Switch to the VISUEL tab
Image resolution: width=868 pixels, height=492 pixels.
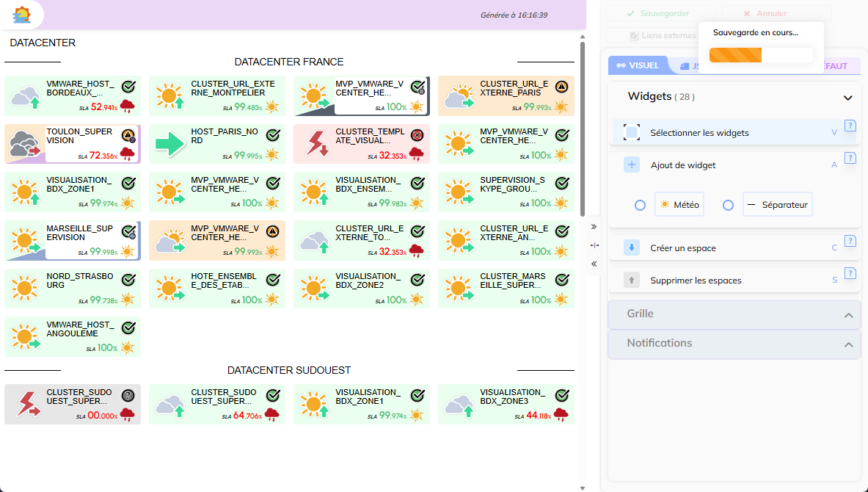(638, 66)
